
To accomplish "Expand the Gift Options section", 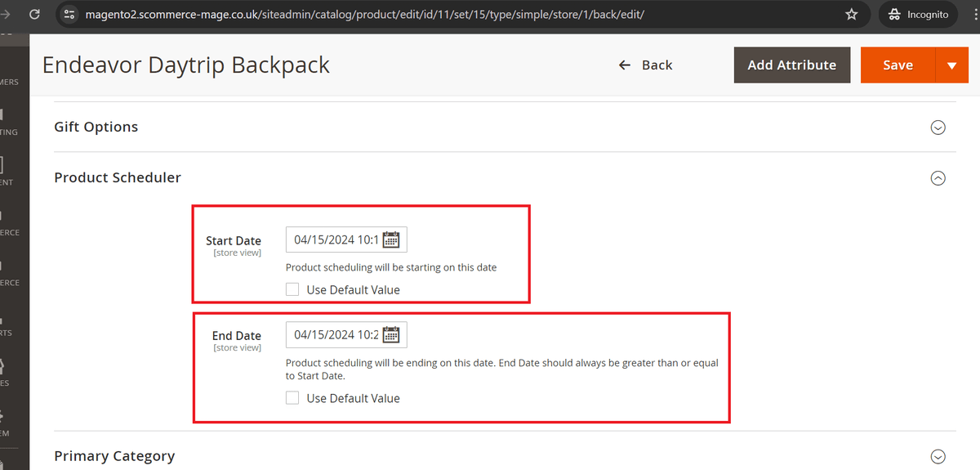I will pos(938,128).
